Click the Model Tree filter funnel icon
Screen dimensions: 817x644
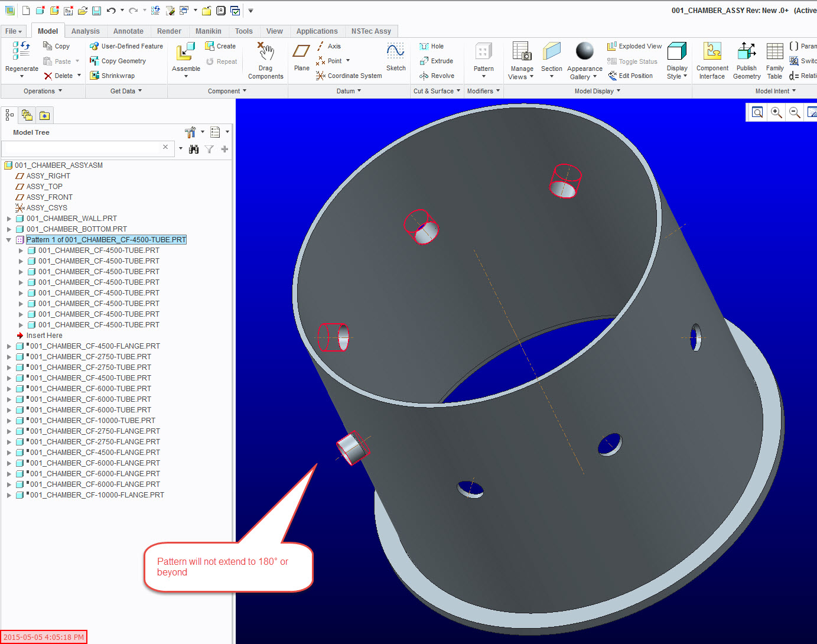(x=209, y=149)
